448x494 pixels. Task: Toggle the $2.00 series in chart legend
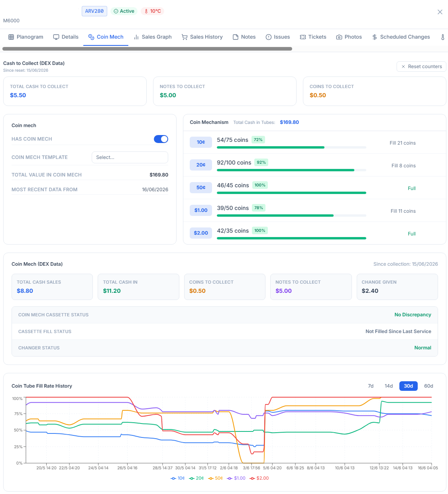(x=259, y=478)
